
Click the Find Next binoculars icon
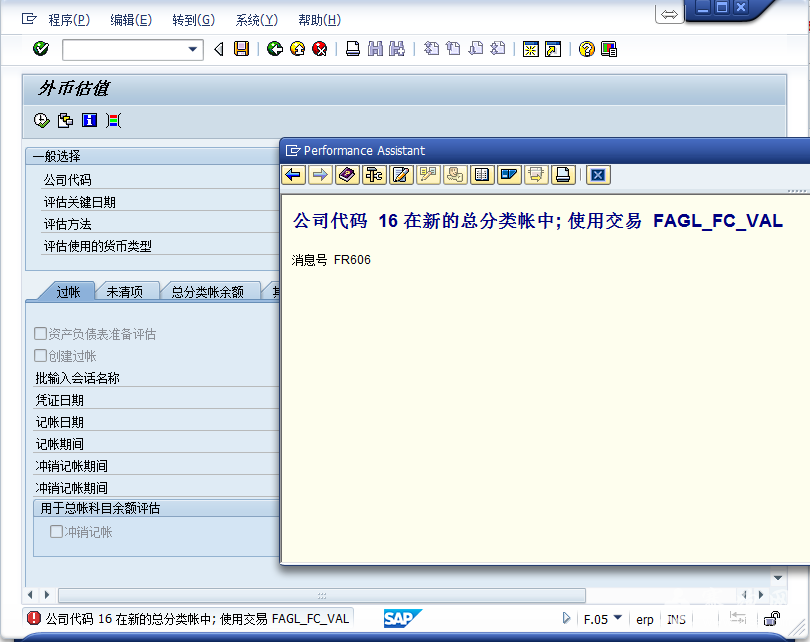pos(397,49)
